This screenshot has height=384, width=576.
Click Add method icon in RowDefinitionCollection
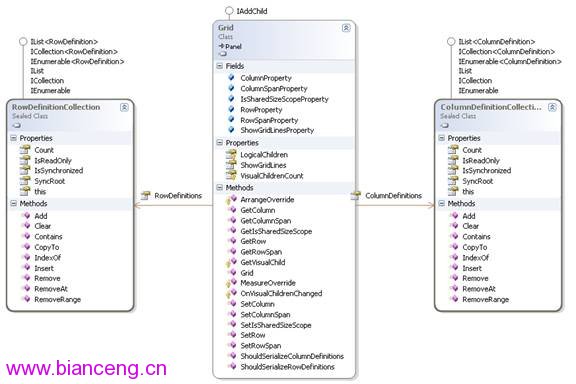coord(26,215)
